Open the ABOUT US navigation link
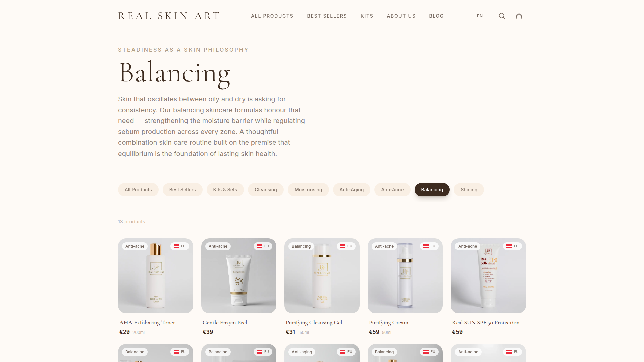644x362 pixels. coord(401,16)
